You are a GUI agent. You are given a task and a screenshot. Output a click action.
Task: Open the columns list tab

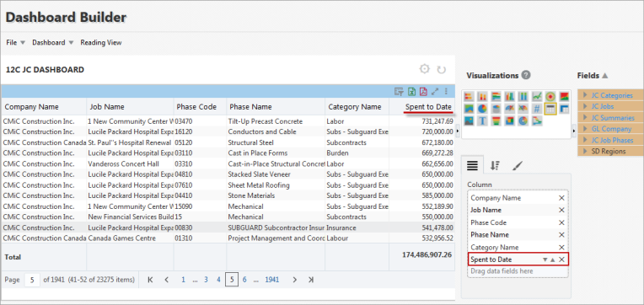(x=472, y=165)
